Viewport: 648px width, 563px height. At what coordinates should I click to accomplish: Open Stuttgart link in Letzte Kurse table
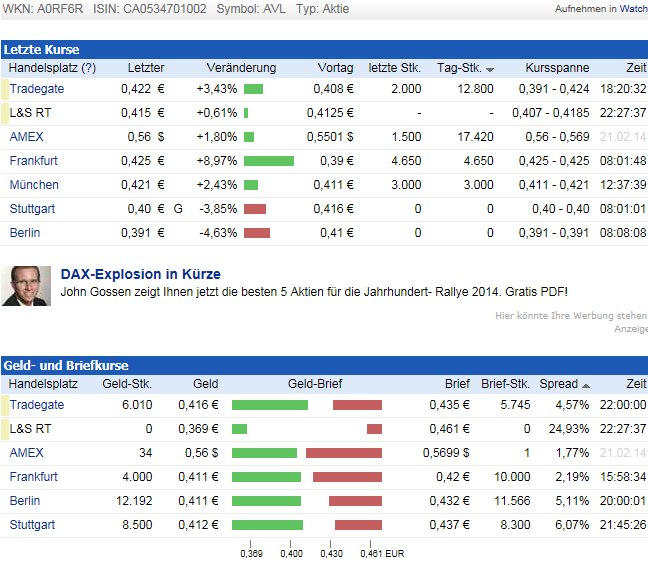coord(32,209)
